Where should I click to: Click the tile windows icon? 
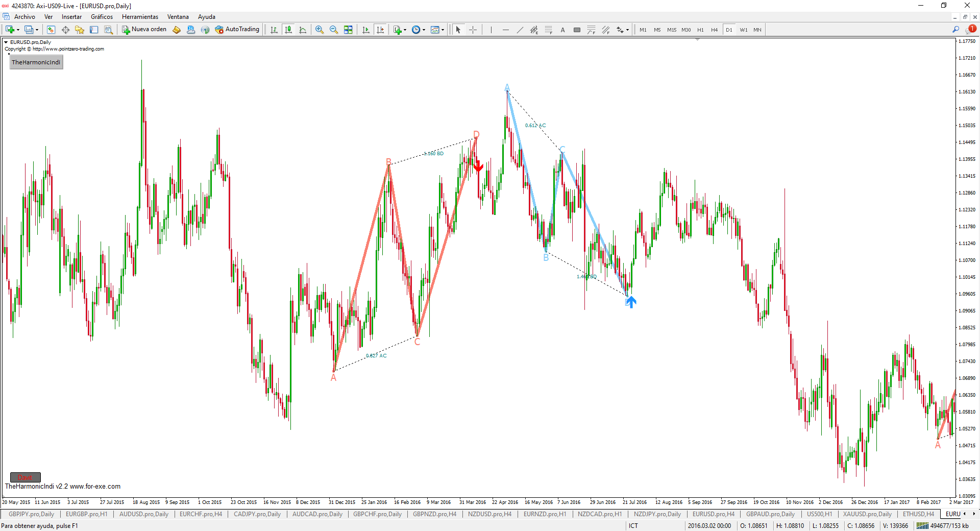pyautogui.click(x=348, y=30)
